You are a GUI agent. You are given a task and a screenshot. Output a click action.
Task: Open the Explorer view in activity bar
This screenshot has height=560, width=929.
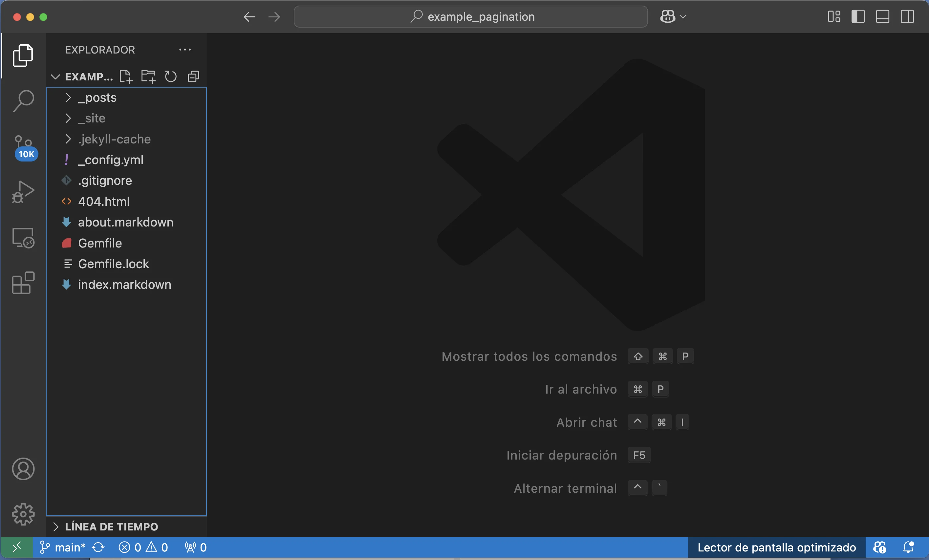pos(23,56)
